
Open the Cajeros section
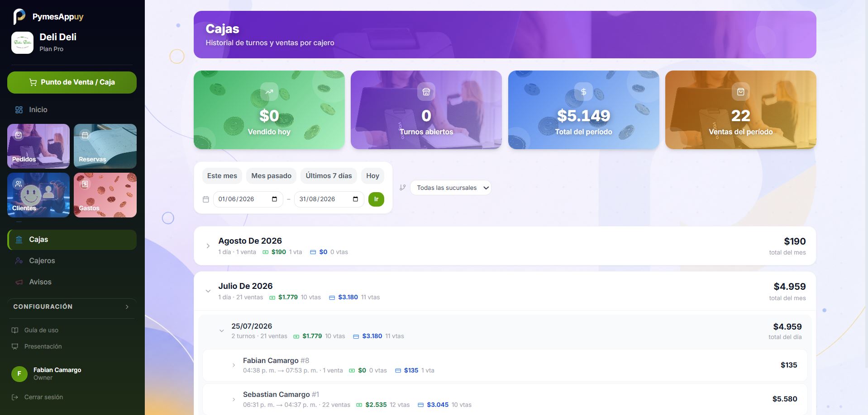click(x=72, y=261)
